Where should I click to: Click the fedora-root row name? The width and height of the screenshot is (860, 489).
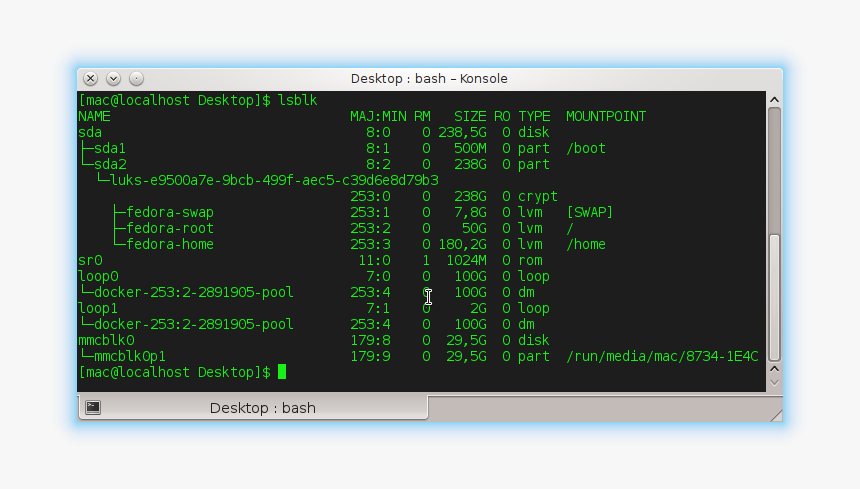pos(169,228)
